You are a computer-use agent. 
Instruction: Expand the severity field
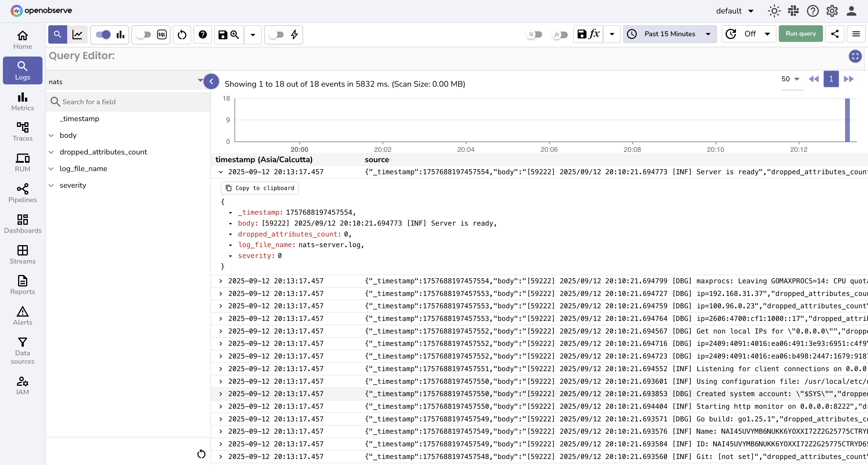coord(51,185)
